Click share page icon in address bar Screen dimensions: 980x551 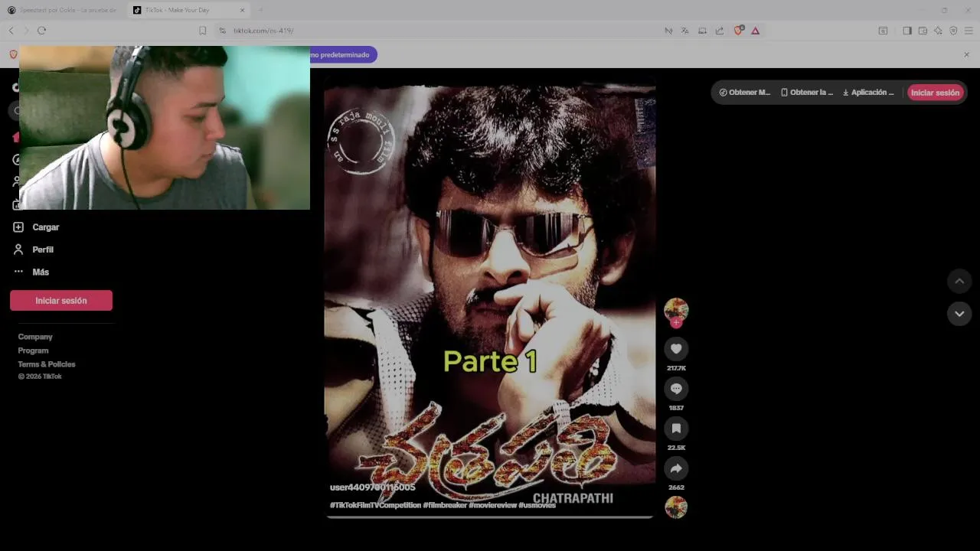[720, 31]
